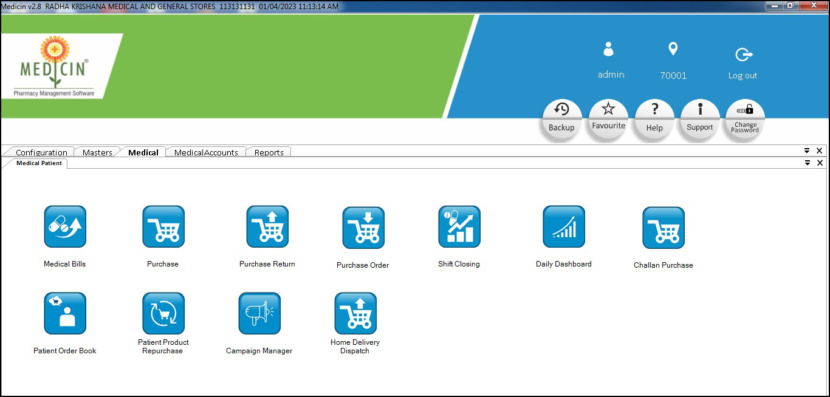Open the Change Password button
This screenshot has width=830, height=397.
pos(745,119)
